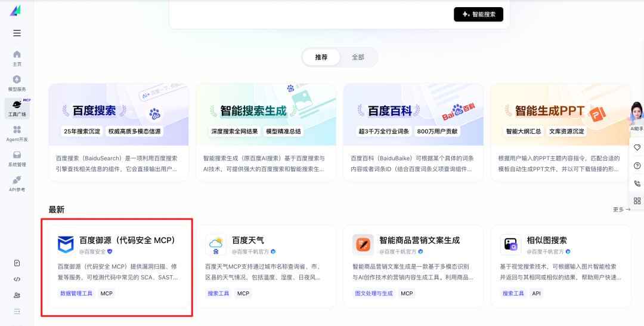Select the 推荐 tab
The height and width of the screenshot is (326, 644).
tap(321, 57)
